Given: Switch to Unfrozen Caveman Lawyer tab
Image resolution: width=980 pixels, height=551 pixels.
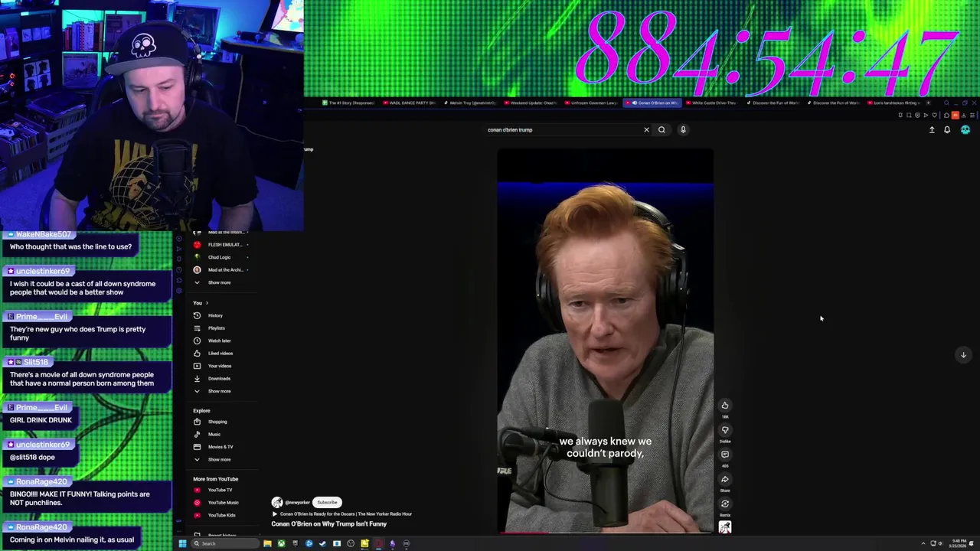Looking at the screenshot, I should (590, 103).
